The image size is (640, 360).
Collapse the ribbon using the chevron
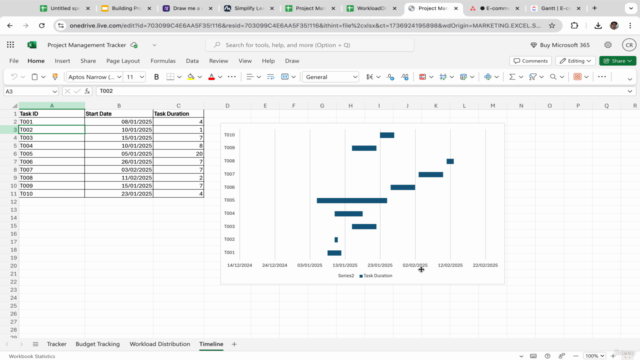[x=630, y=79]
